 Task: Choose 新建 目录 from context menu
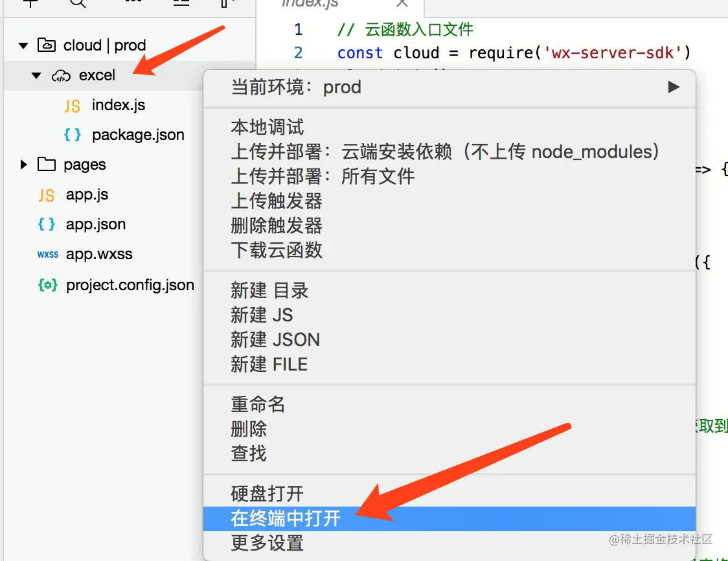pyautogui.click(x=449, y=291)
